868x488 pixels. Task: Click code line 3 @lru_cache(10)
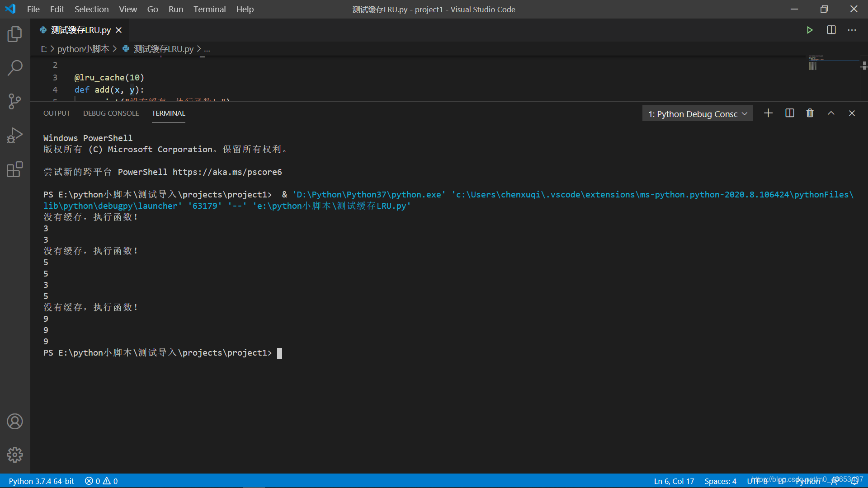109,78
